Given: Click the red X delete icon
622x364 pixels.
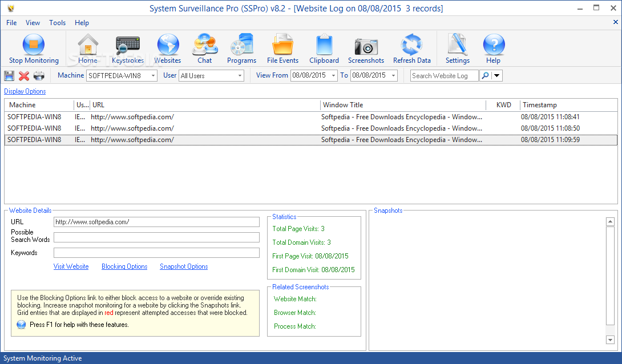Looking at the screenshot, I should [24, 76].
